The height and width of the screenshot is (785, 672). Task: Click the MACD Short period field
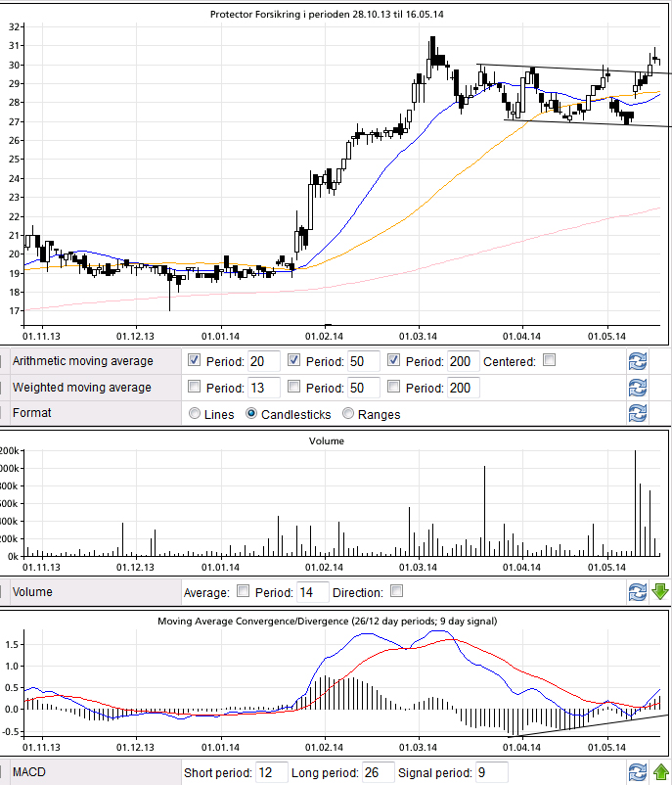pos(269,773)
